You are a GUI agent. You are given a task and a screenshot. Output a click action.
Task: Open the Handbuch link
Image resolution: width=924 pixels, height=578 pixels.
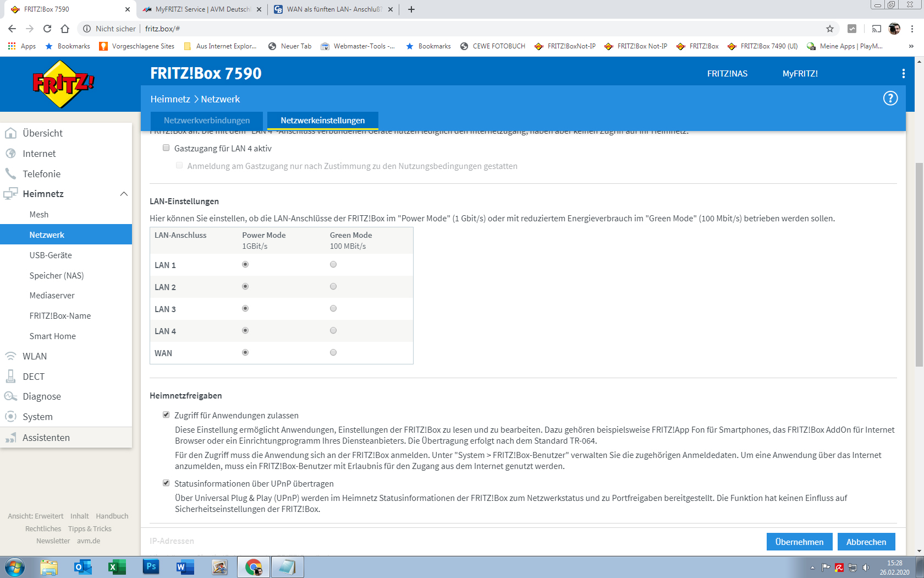point(112,516)
